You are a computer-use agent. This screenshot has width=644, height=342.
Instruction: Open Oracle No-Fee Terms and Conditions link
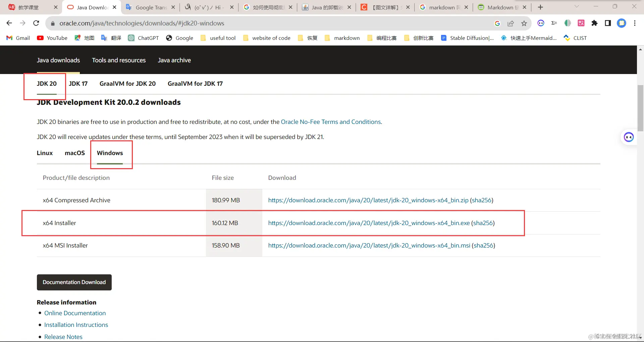pos(331,122)
